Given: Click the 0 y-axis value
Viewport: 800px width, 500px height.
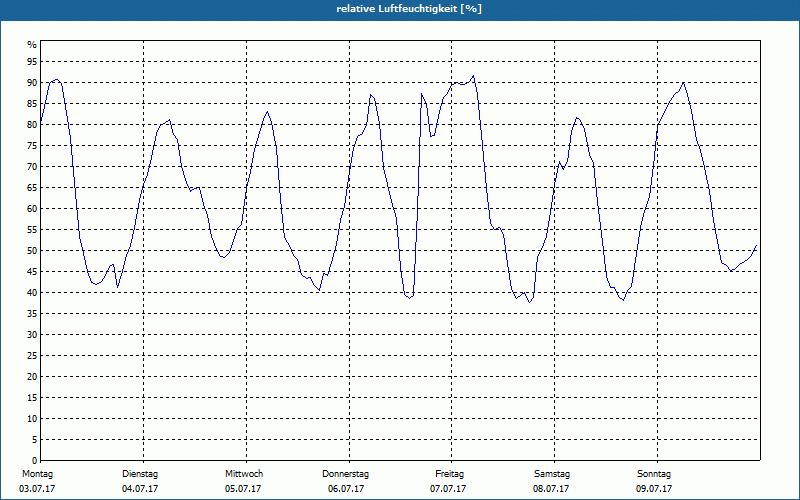Looking at the screenshot, I should [x=35, y=461].
